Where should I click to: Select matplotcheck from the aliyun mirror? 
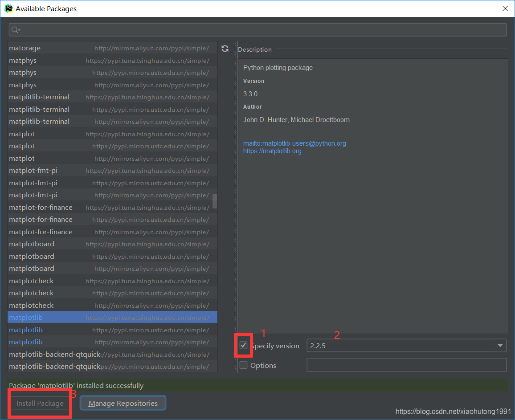pyautogui.click(x=112, y=306)
